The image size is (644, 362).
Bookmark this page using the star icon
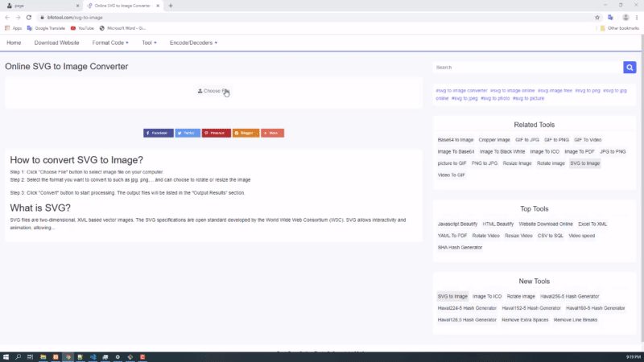coord(597,17)
